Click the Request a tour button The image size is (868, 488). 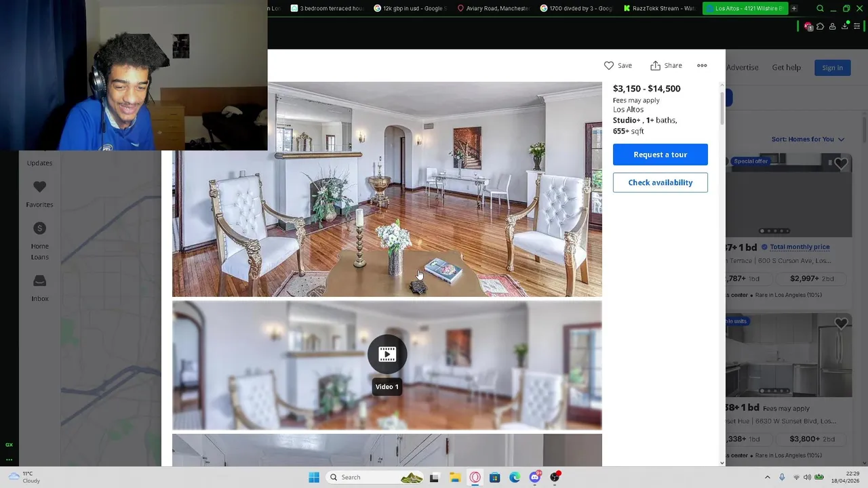click(x=660, y=155)
